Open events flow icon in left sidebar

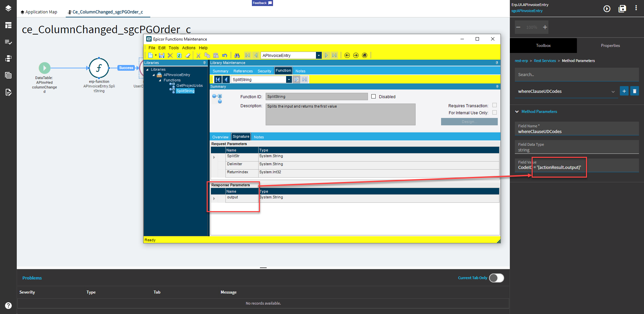[8, 59]
